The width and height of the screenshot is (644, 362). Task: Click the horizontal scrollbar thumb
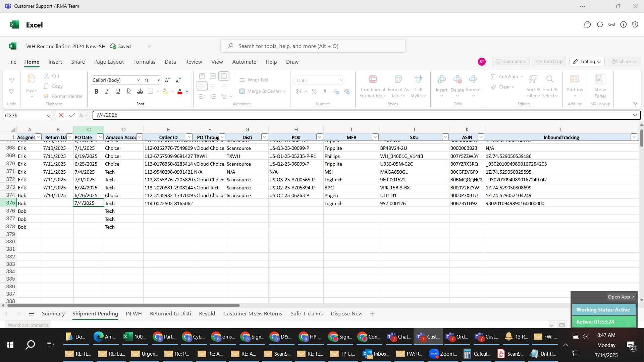pyautogui.click(x=123, y=305)
